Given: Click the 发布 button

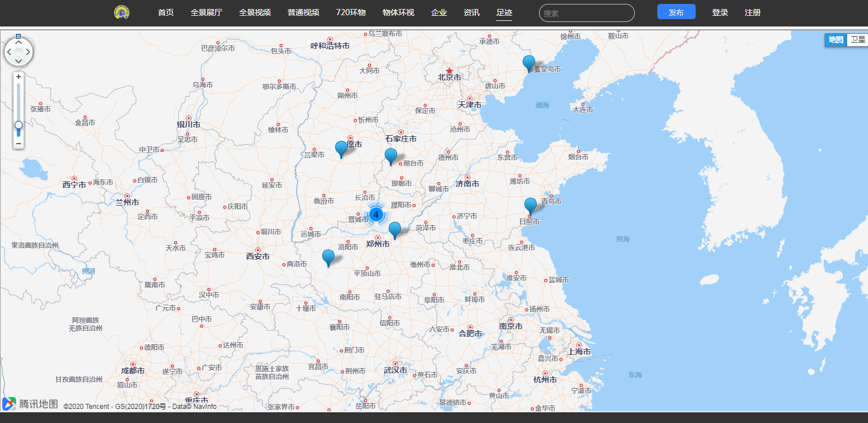Looking at the screenshot, I should pyautogui.click(x=676, y=11).
